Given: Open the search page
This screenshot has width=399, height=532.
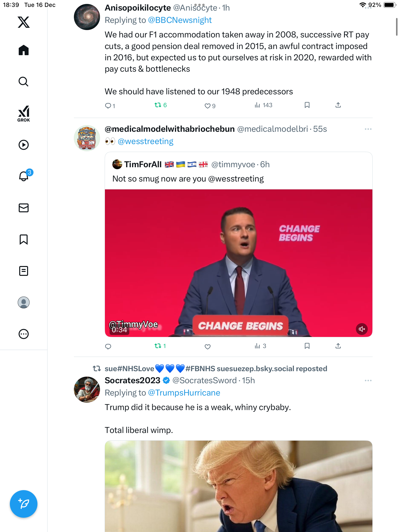Looking at the screenshot, I should click(24, 82).
